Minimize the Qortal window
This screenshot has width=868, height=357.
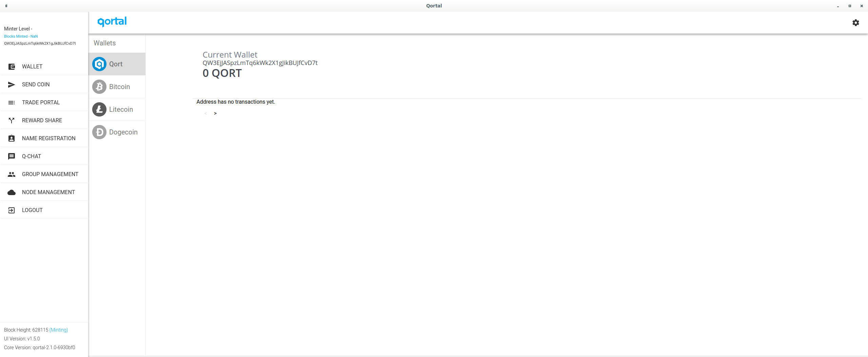(x=838, y=6)
